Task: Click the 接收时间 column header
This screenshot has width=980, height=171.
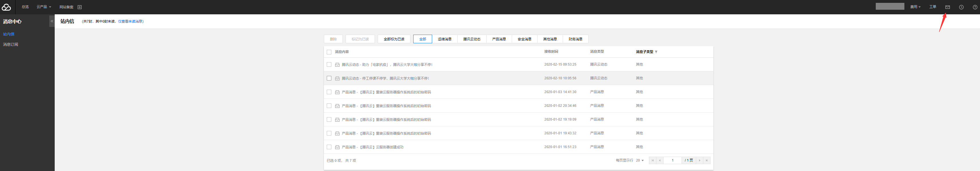Action: click(x=551, y=52)
